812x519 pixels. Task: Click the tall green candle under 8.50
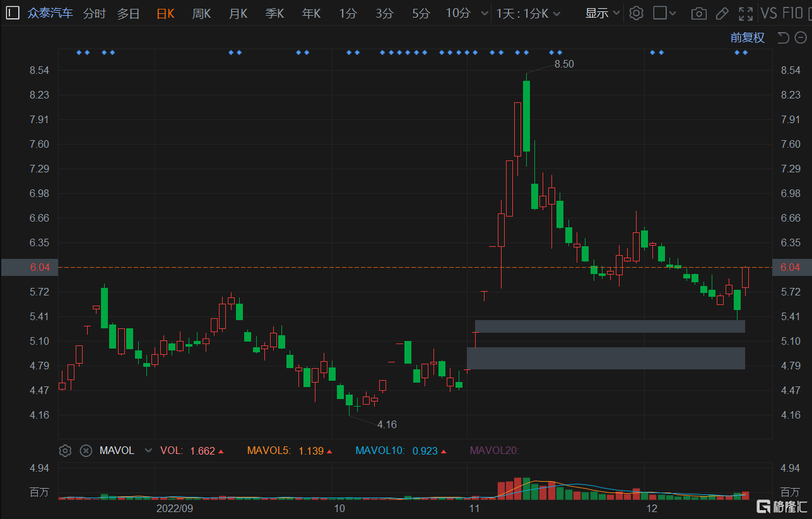526,116
